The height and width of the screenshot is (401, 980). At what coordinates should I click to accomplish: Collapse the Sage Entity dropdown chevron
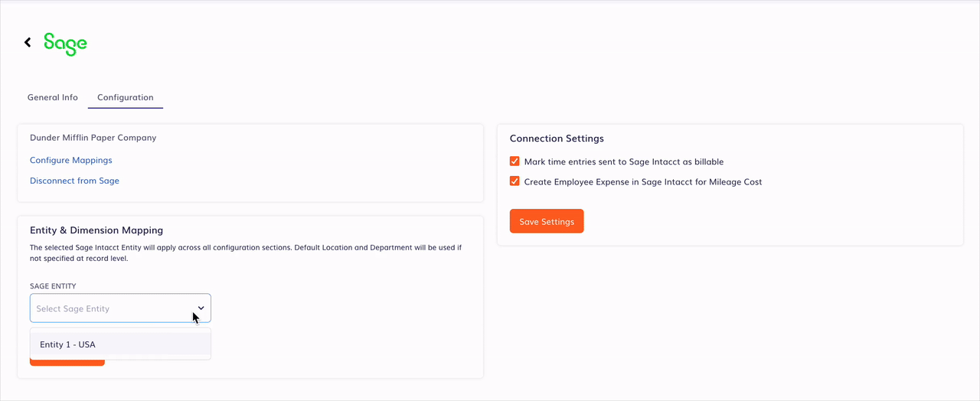[200, 308]
